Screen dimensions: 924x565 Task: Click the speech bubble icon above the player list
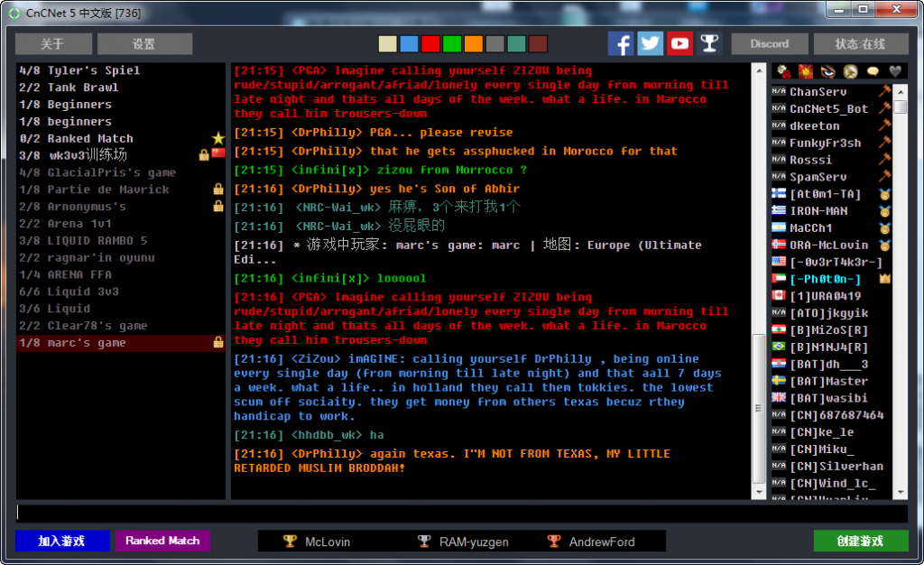[873, 71]
